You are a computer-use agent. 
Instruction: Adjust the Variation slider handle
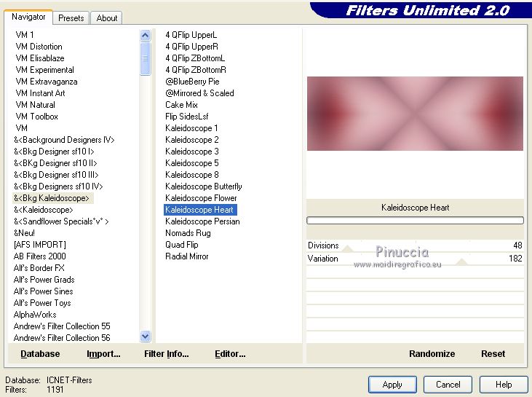[x=461, y=262]
